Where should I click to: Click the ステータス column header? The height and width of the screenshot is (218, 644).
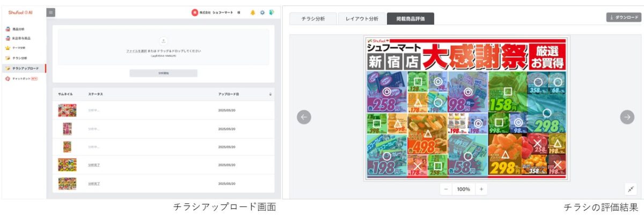point(96,94)
